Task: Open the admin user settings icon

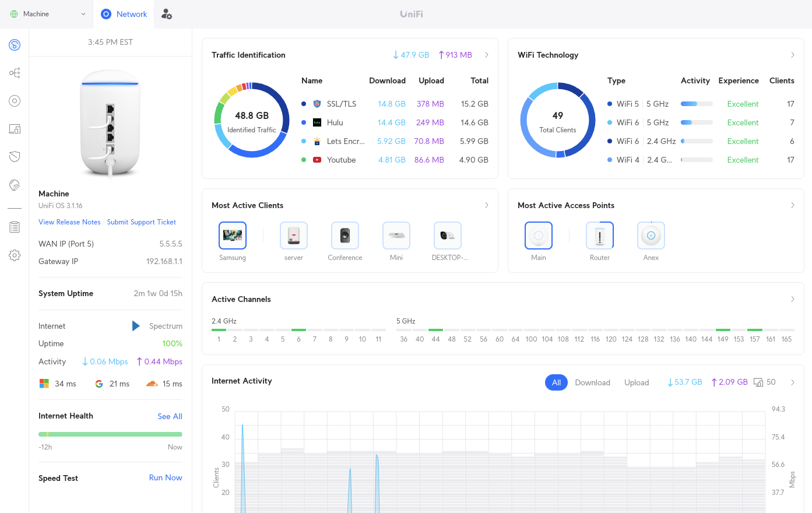Action: [x=167, y=14]
